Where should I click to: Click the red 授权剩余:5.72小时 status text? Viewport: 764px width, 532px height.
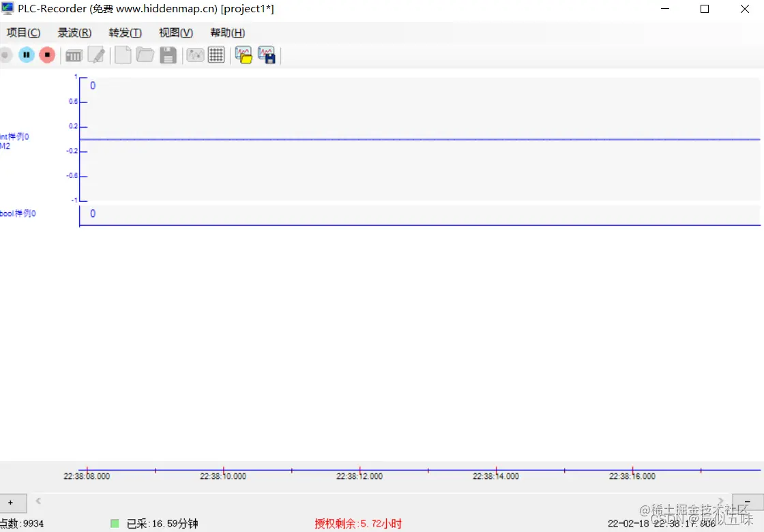(x=358, y=524)
